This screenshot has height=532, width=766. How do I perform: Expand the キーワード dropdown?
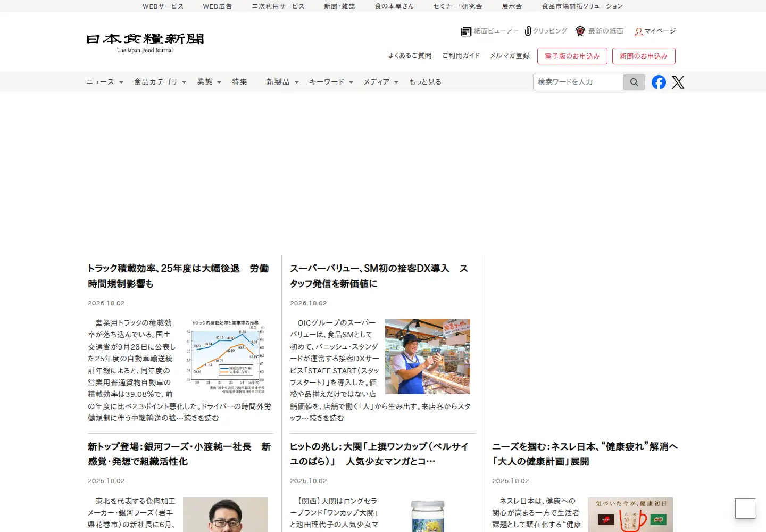click(331, 82)
